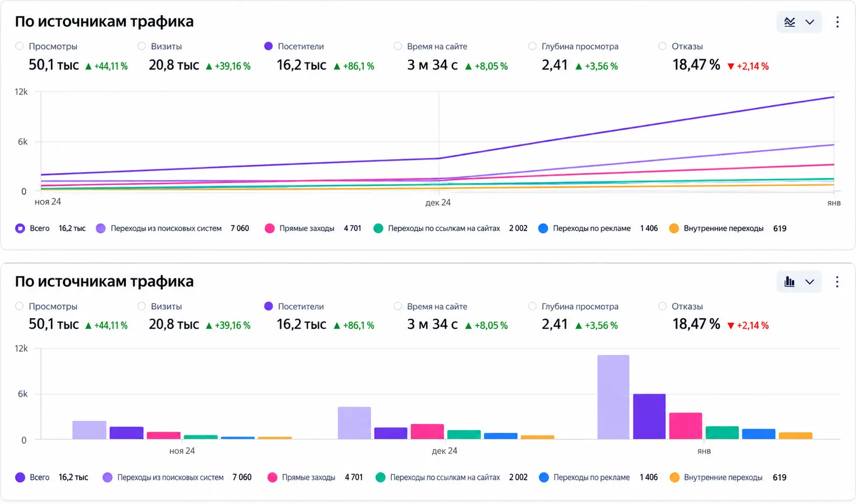Click the pink янв bar for Прямые заходы
This screenshot has height=504, width=856.
(x=686, y=426)
